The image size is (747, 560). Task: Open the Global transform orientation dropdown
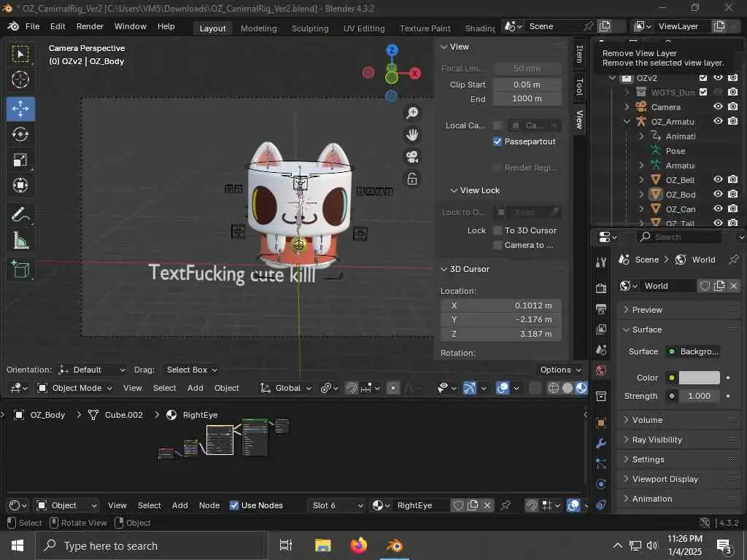[286, 388]
